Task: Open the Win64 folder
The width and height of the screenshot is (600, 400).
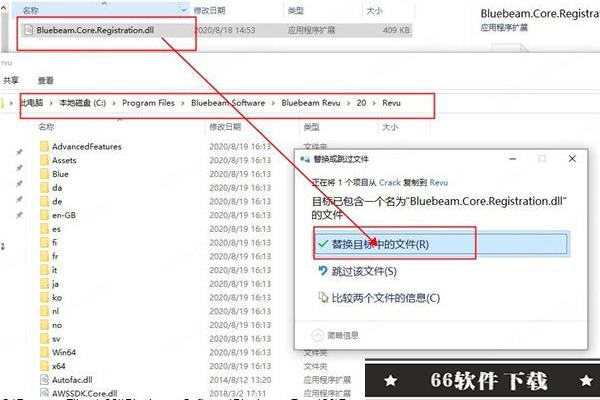Action: pyautogui.click(x=64, y=353)
